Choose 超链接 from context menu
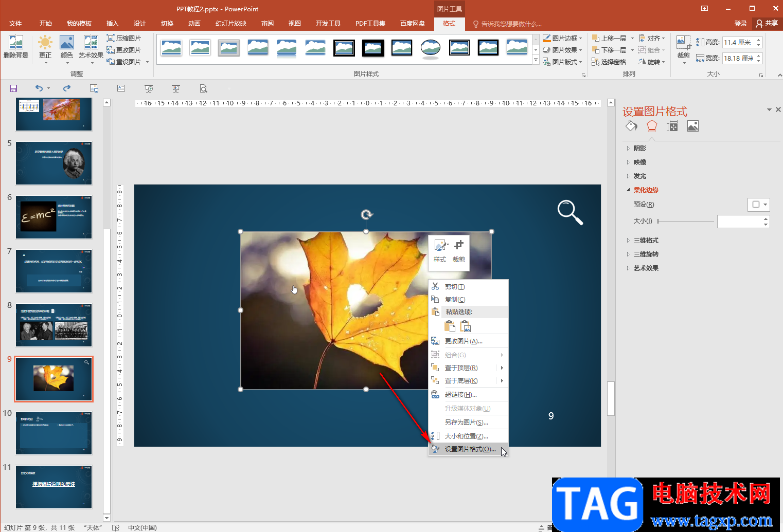Screen dimensions: 783x532 [469, 395]
